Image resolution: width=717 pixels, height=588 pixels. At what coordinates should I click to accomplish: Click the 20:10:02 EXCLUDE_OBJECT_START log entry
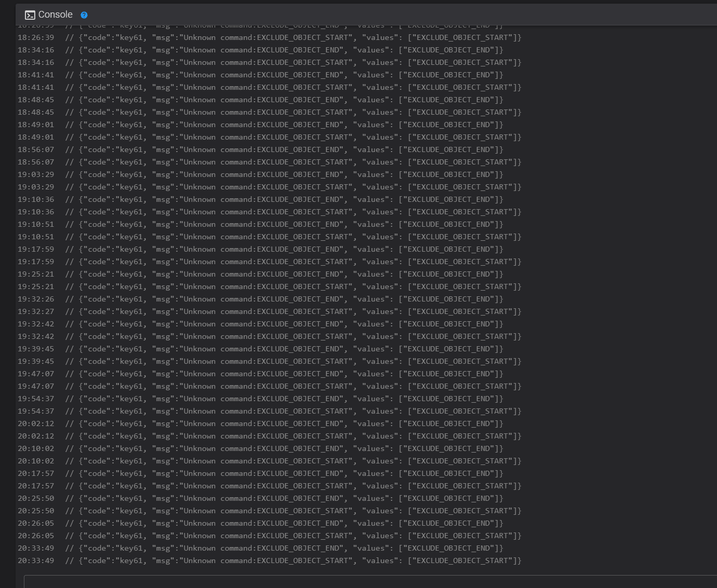269,461
